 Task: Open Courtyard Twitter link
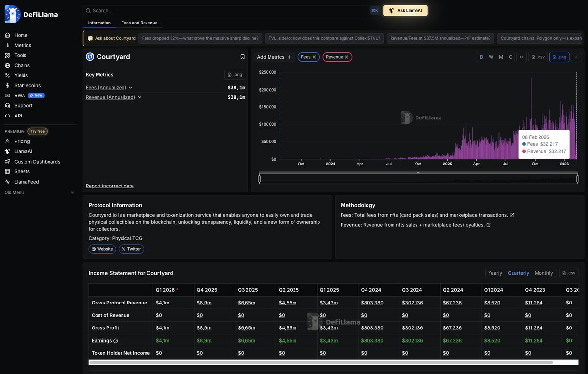(131, 249)
